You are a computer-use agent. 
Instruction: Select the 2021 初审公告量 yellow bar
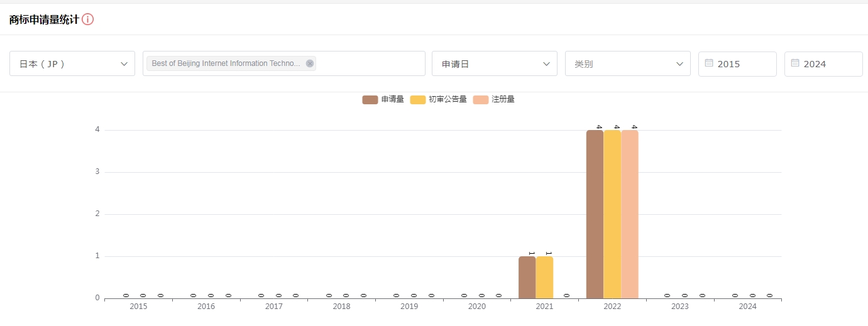pos(544,277)
